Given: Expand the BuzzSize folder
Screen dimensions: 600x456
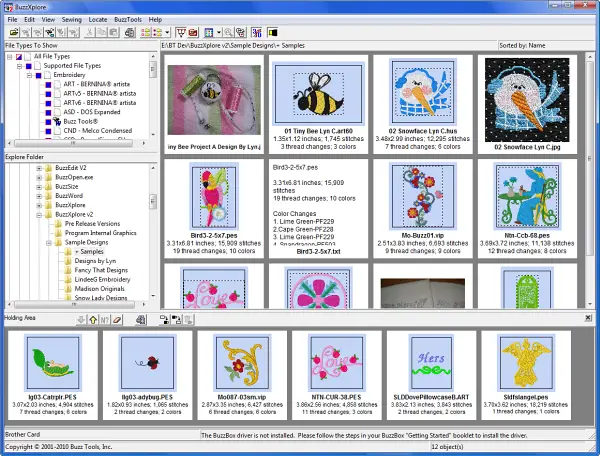Looking at the screenshot, I should click(x=39, y=187).
